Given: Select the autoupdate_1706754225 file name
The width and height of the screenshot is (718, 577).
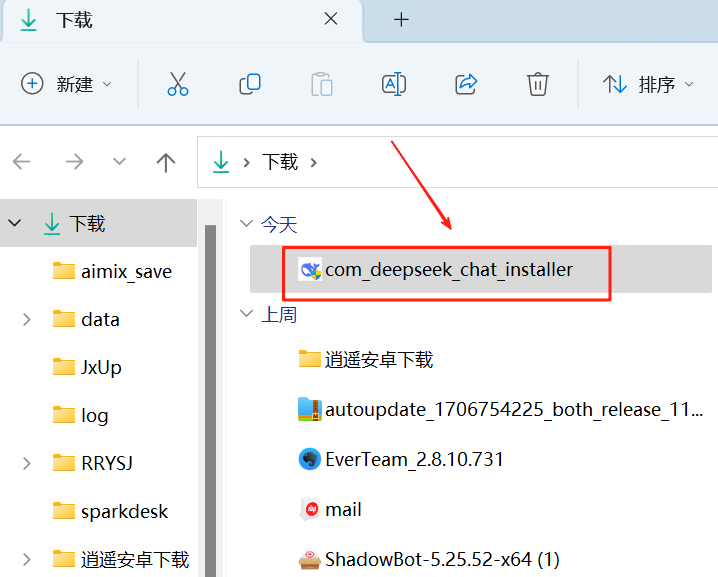Looking at the screenshot, I should point(514,409).
